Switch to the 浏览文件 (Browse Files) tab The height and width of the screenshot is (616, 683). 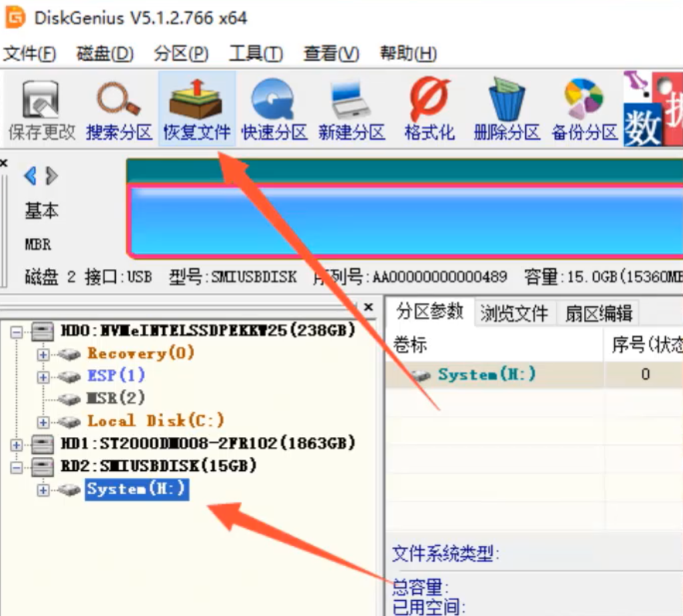click(x=515, y=313)
